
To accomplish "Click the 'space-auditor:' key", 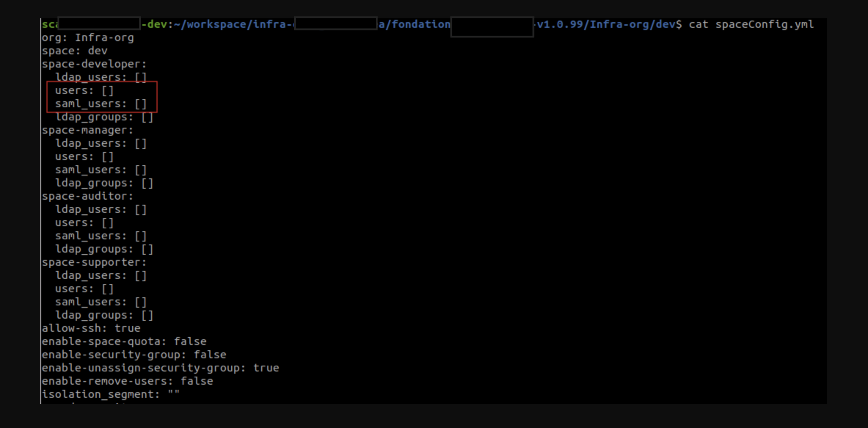I will [87, 196].
